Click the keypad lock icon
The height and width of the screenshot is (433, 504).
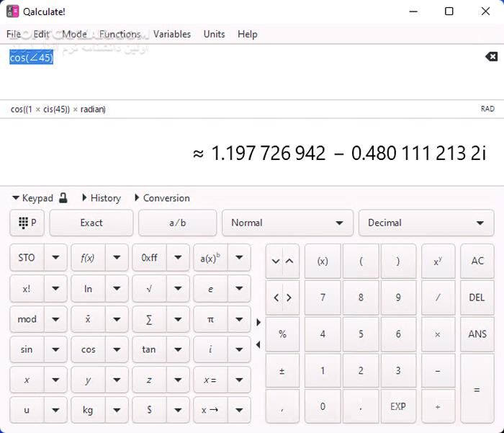(63, 198)
